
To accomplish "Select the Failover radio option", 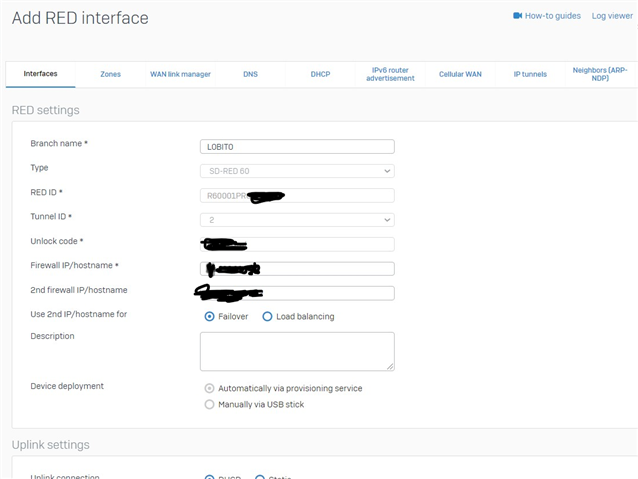I will (209, 316).
